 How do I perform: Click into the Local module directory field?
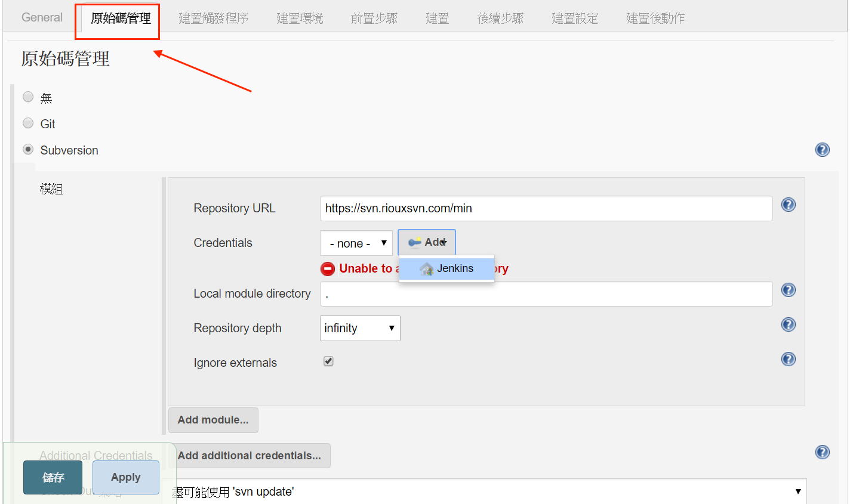[546, 293]
